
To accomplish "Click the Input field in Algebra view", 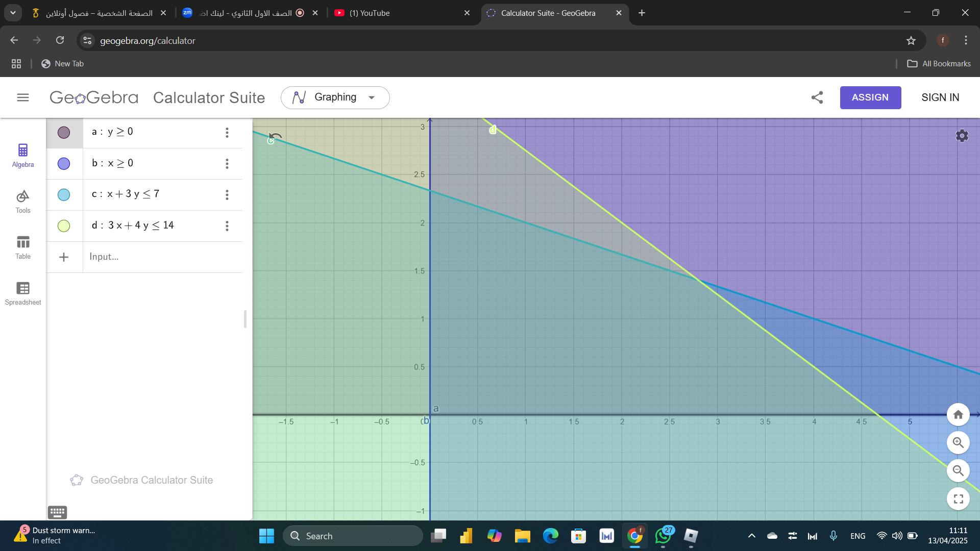I will coord(162,257).
